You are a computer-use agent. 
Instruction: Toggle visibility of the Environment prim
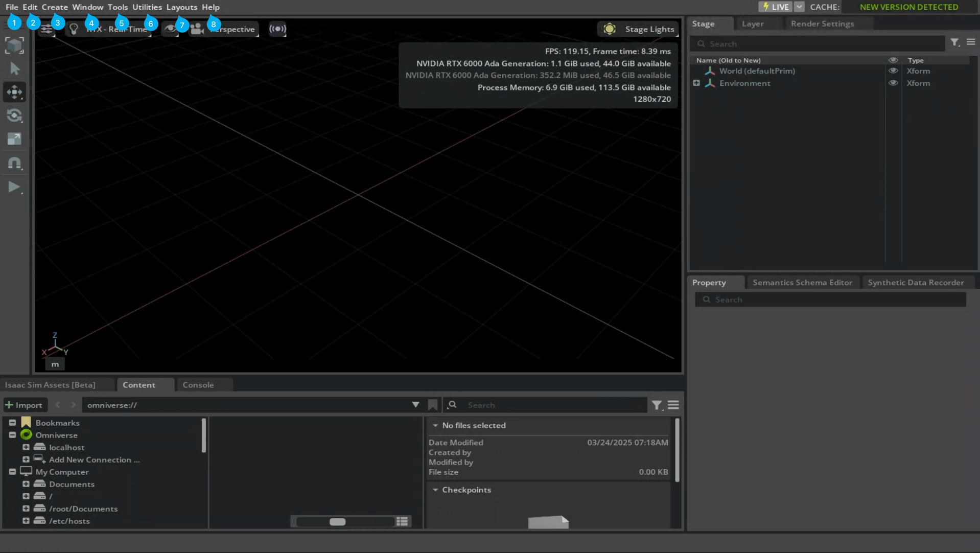893,83
